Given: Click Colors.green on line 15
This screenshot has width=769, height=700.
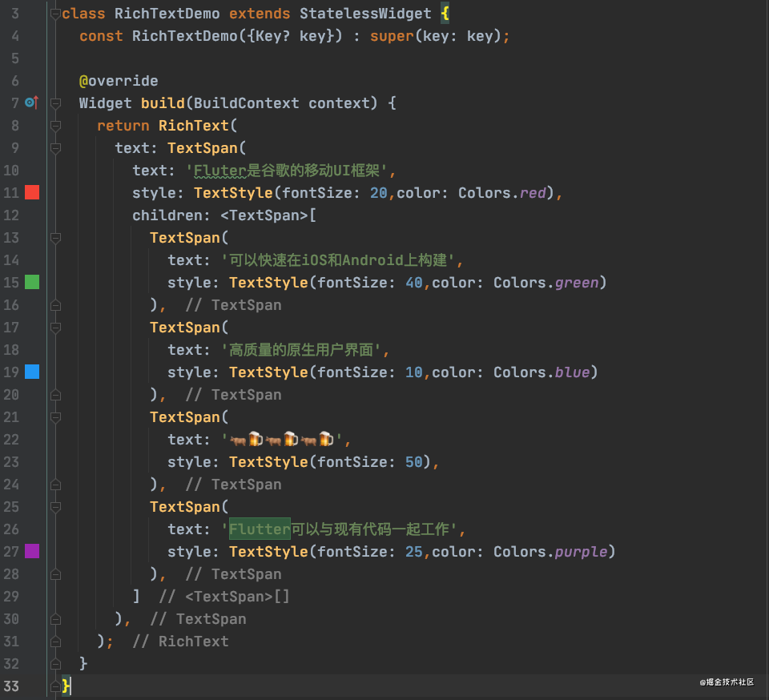Looking at the screenshot, I should (x=546, y=283).
